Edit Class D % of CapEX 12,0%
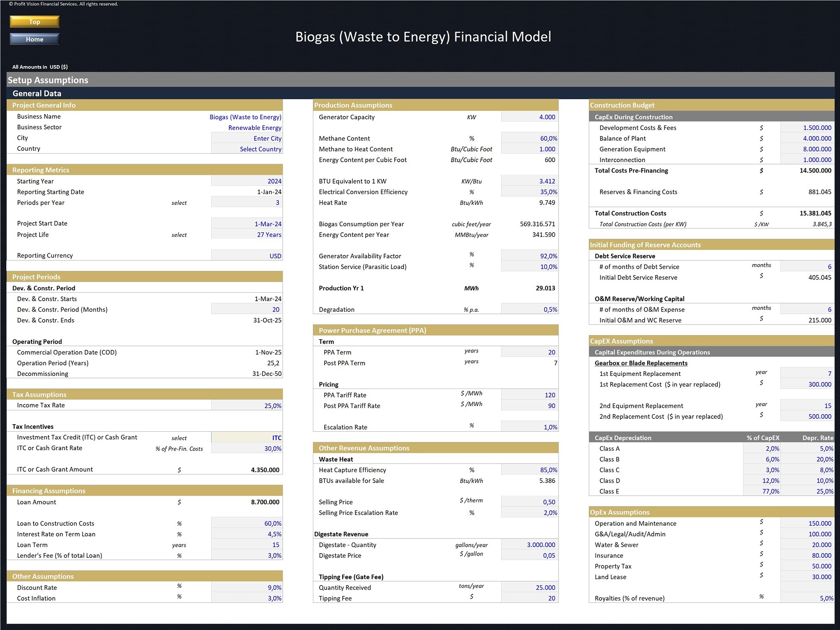The height and width of the screenshot is (630, 840). click(762, 480)
